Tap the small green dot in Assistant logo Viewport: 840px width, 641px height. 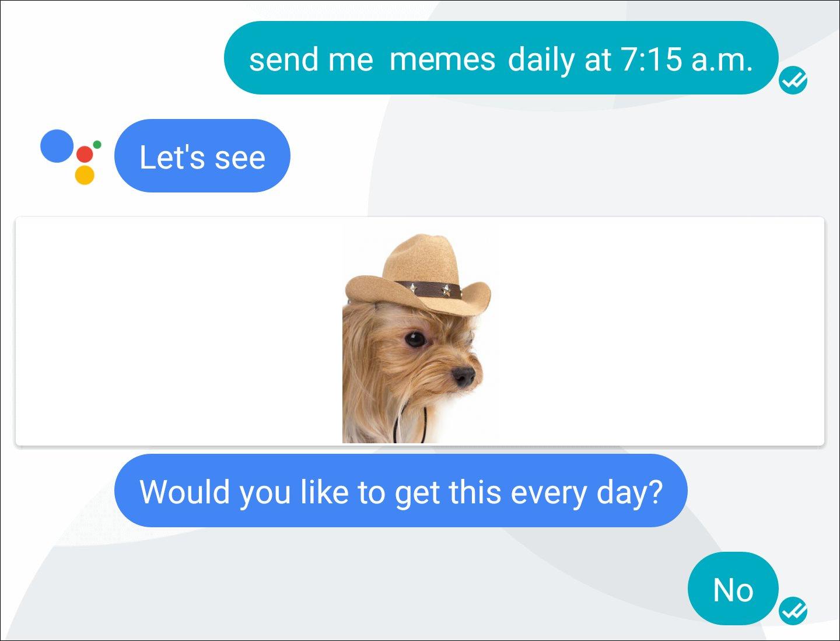point(97,144)
